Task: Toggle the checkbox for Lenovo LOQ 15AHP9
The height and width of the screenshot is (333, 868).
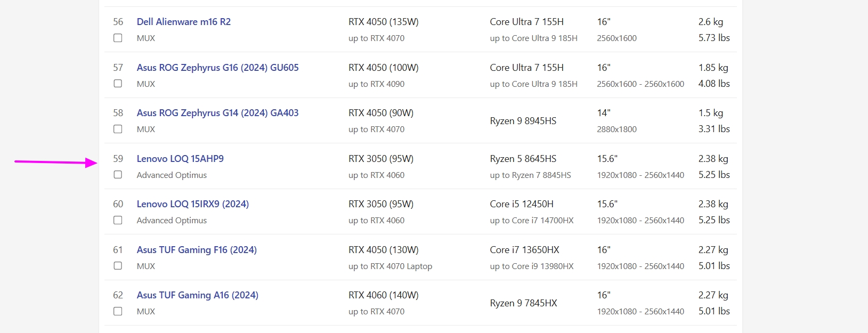Action: [118, 175]
